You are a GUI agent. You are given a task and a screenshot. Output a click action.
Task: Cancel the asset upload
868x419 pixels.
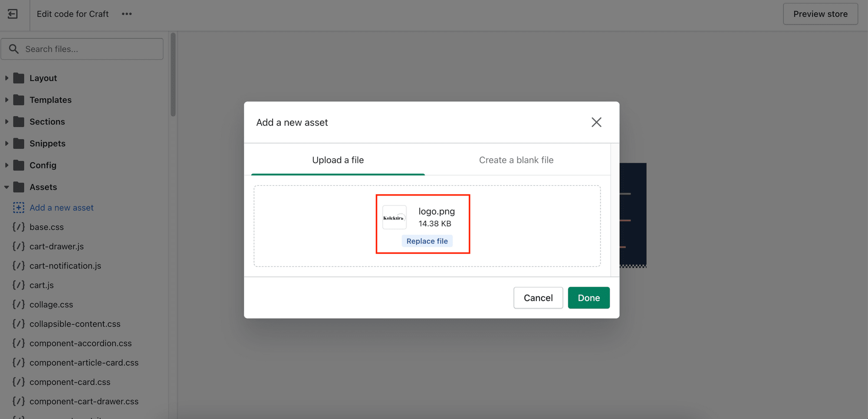pyautogui.click(x=538, y=298)
